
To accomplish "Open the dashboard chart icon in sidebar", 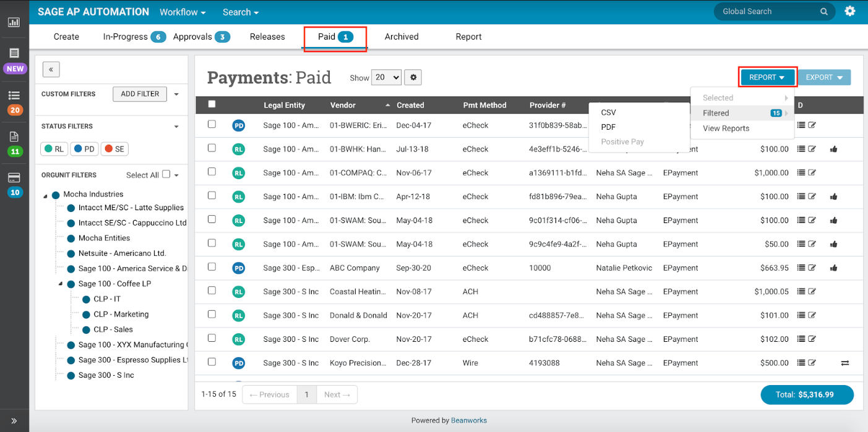I will pos(14,22).
